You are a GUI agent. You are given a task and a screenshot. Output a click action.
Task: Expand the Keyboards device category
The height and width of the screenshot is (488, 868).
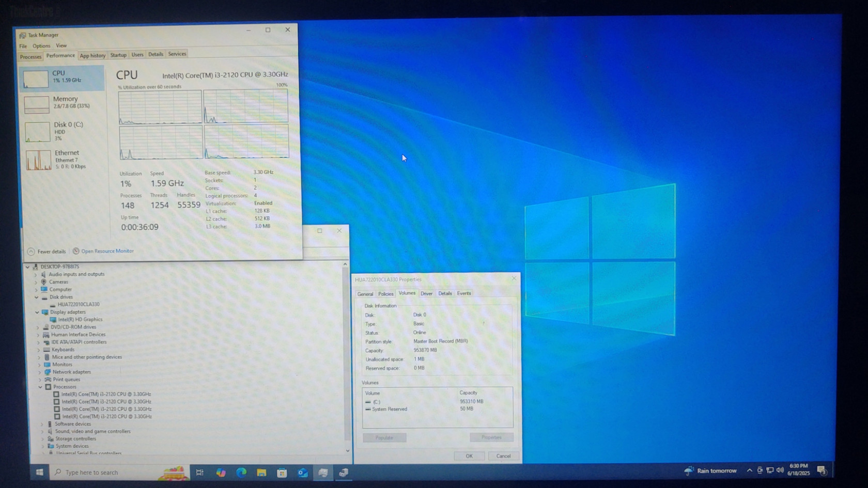coord(38,350)
